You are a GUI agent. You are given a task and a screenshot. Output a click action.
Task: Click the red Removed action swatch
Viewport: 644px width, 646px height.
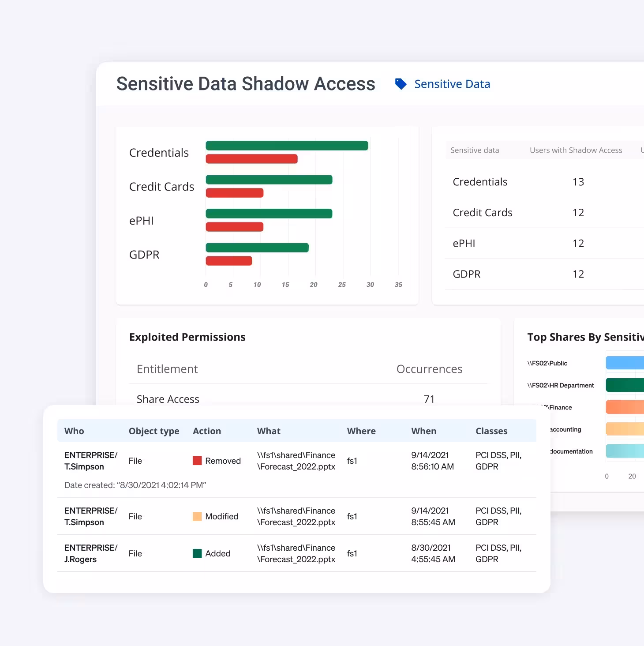pos(197,461)
